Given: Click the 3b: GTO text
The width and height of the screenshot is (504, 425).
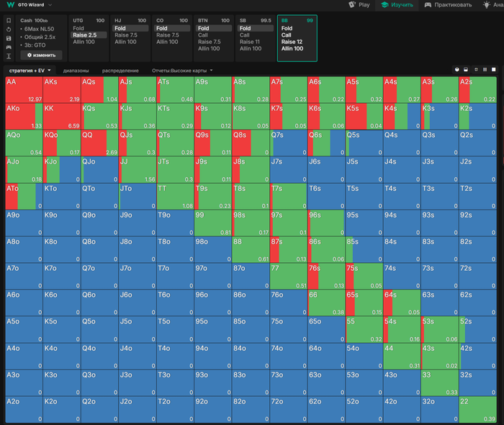Looking at the screenshot, I should pos(35,45).
